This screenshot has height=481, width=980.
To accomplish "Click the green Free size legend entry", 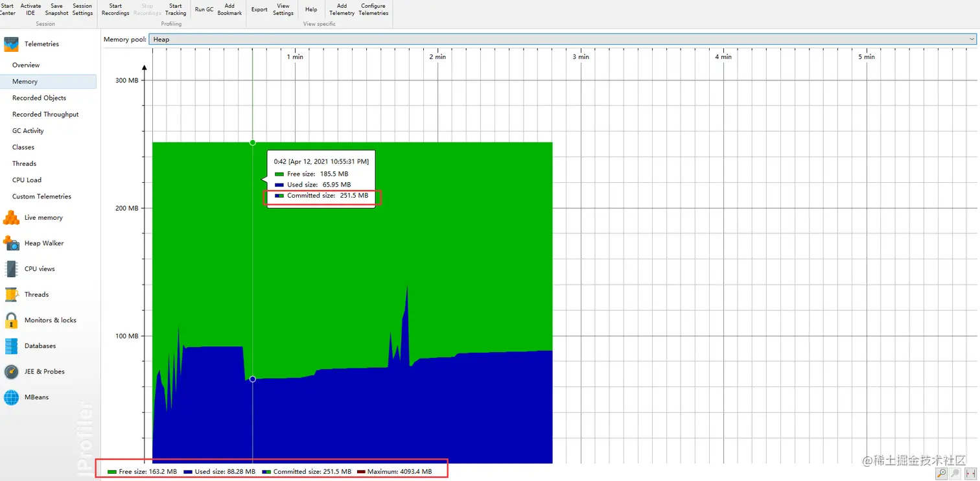I will [x=142, y=471].
